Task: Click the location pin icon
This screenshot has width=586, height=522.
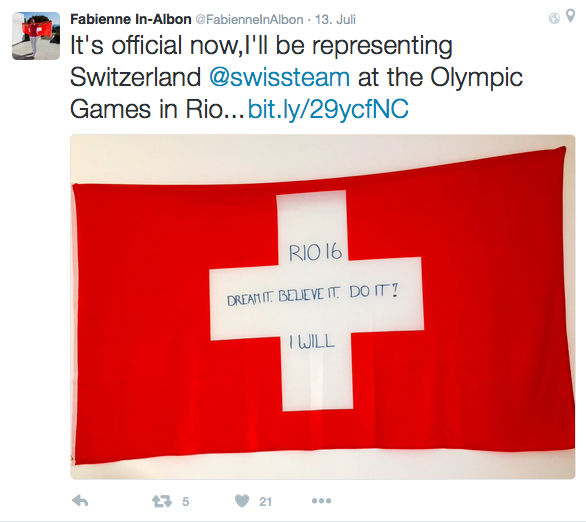Action: pos(570,16)
